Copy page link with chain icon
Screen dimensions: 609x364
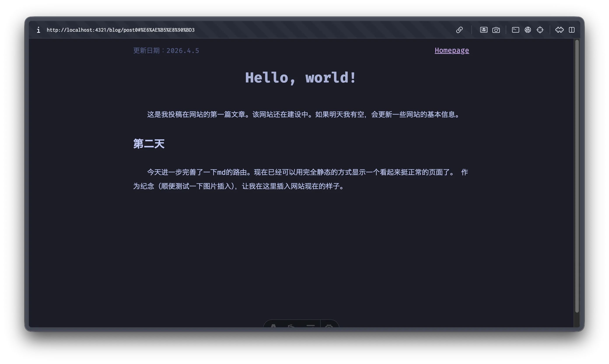pos(459,30)
